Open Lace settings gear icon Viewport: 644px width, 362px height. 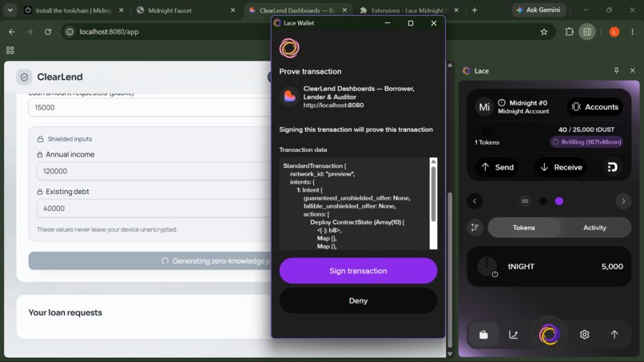pos(584,335)
